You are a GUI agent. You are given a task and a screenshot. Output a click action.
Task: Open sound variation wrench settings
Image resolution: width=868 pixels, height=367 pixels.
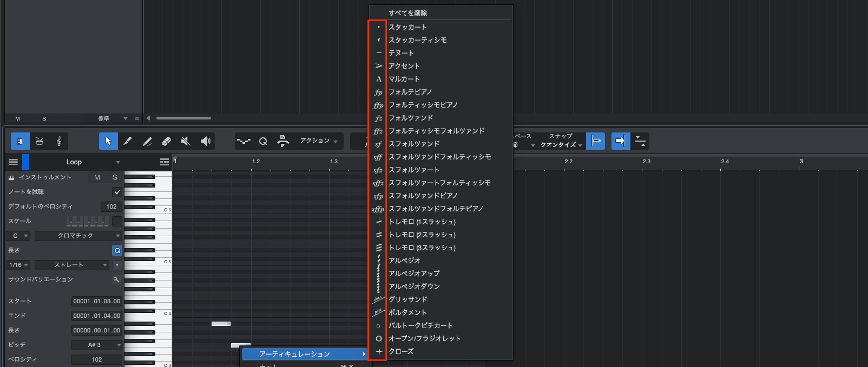[x=116, y=279]
